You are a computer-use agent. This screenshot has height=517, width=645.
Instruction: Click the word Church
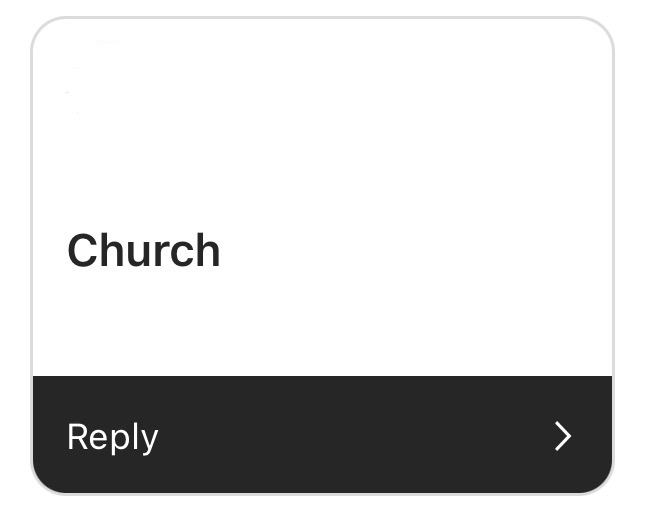[143, 250]
